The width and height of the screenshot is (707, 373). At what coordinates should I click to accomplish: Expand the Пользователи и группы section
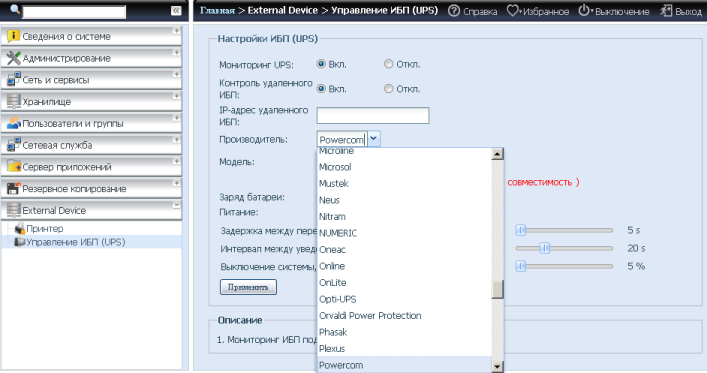[x=177, y=118]
